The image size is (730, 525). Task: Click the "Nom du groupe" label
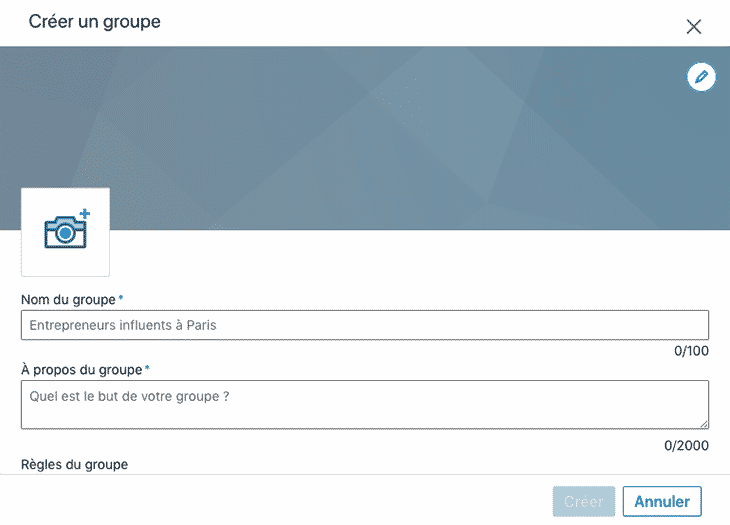point(68,299)
